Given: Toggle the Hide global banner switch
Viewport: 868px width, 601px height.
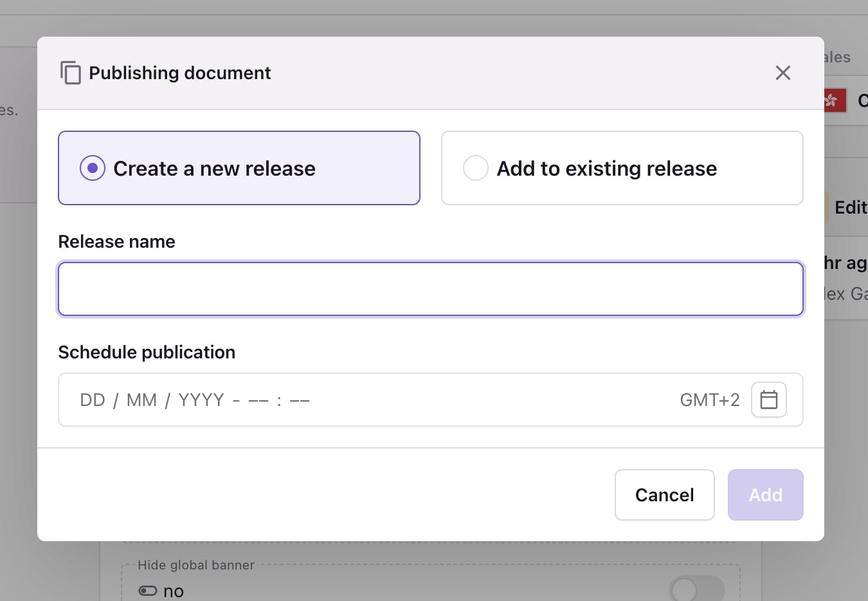Looking at the screenshot, I should pyautogui.click(x=696, y=589).
